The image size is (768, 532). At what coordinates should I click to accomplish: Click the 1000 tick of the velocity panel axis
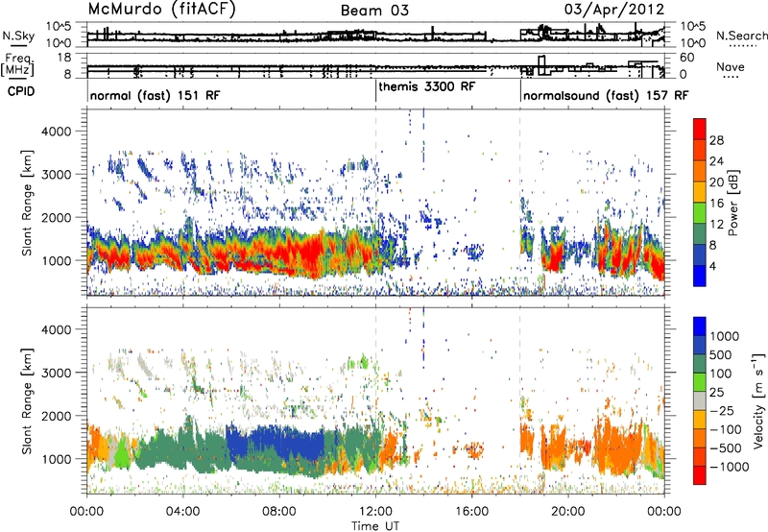click(x=56, y=459)
